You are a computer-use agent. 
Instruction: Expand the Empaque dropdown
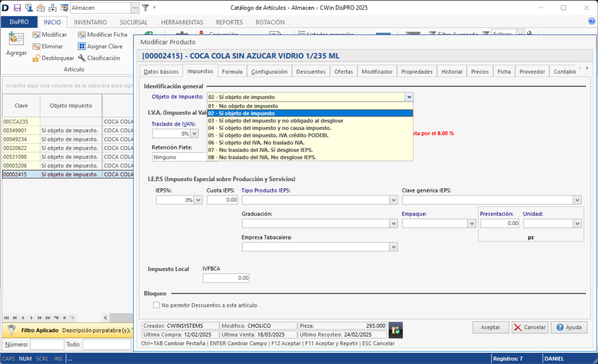pos(472,223)
